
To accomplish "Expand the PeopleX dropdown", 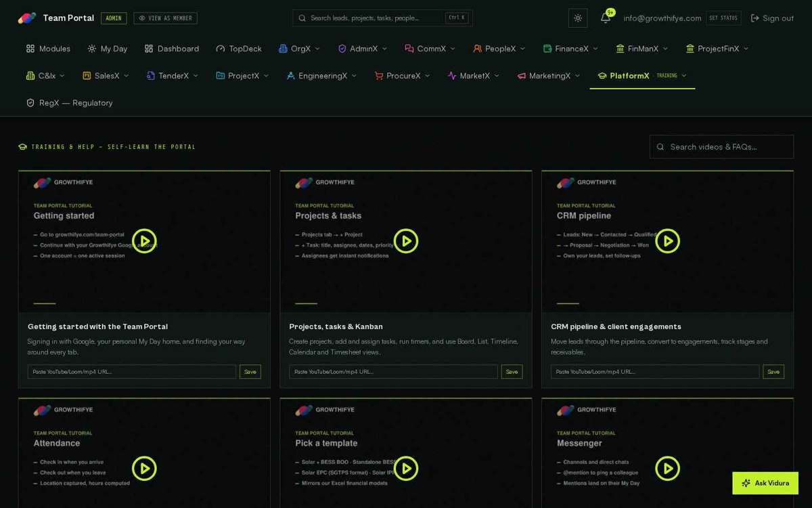I will tap(499, 49).
